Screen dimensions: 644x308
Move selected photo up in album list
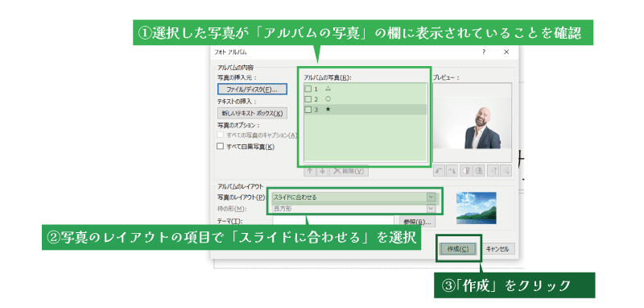pos(309,171)
